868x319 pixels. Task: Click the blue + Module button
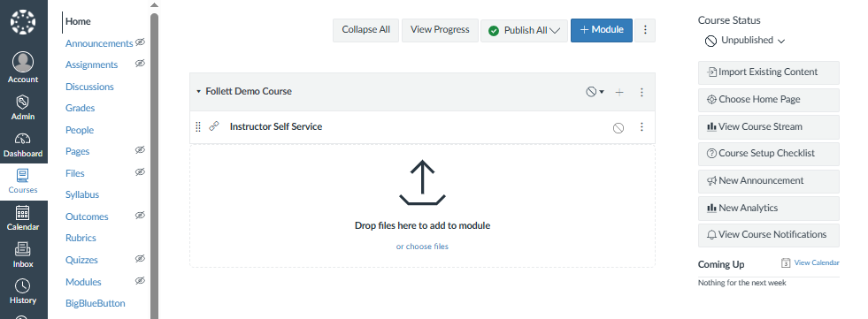tap(601, 30)
